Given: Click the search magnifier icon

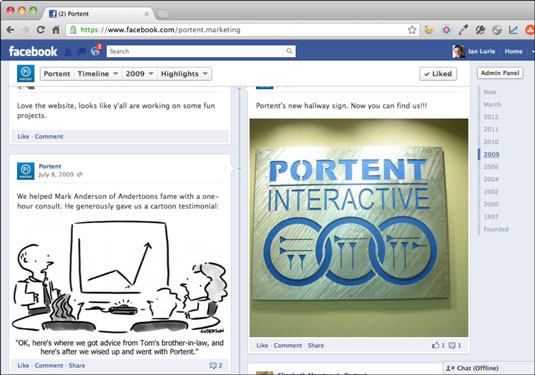Looking at the screenshot, I should [289, 51].
